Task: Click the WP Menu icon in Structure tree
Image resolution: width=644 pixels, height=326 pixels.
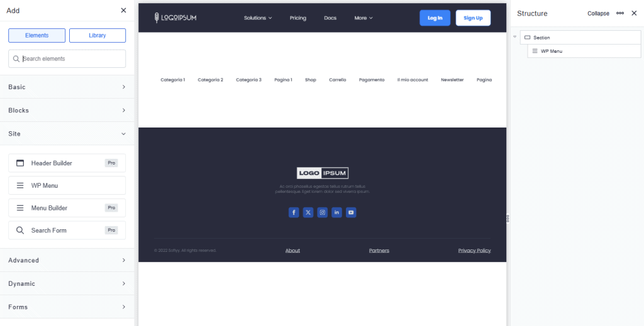Action: coord(535,52)
